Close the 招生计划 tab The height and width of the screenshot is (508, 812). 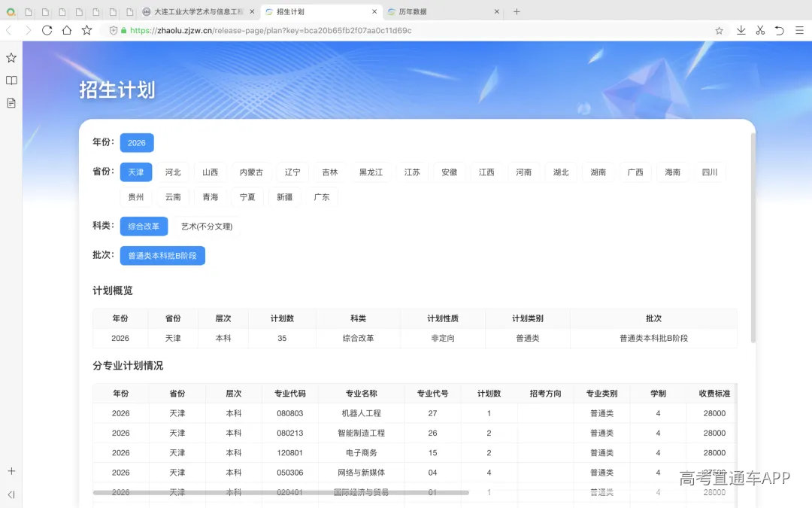[x=374, y=11]
